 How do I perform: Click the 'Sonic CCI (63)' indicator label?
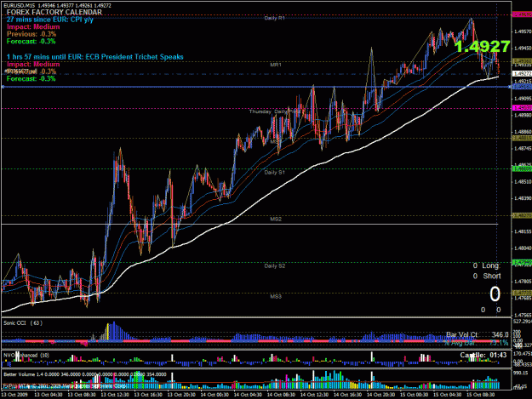coord(23,322)
